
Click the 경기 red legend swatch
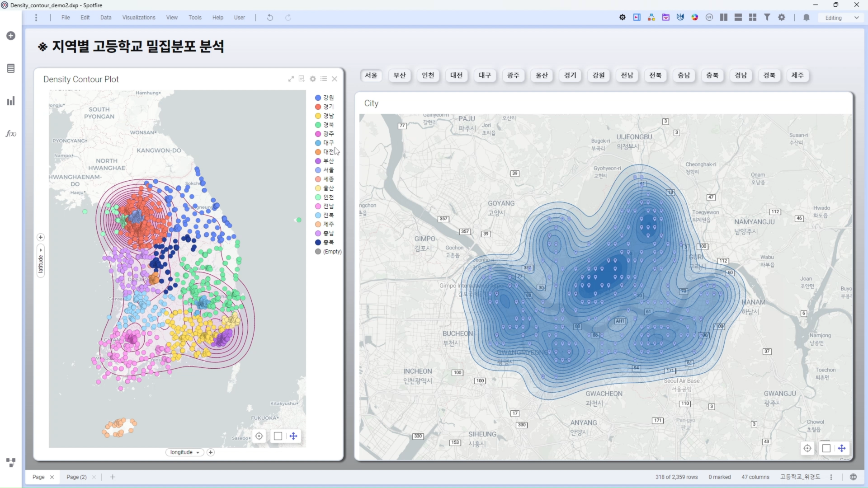(x=318, y=107)
